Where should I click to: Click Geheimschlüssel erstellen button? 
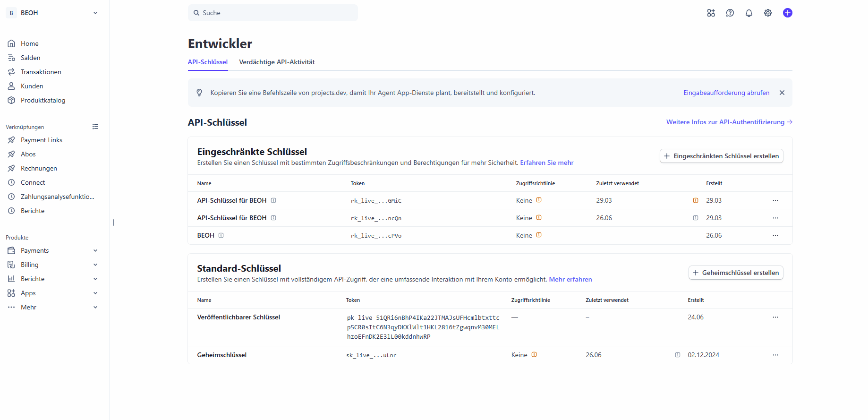736,273
